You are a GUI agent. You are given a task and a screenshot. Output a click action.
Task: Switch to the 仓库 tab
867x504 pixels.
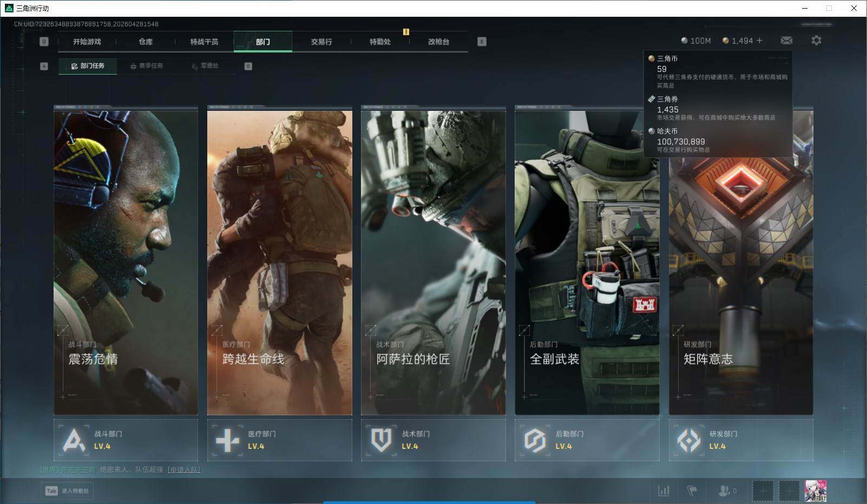[146, 42]
